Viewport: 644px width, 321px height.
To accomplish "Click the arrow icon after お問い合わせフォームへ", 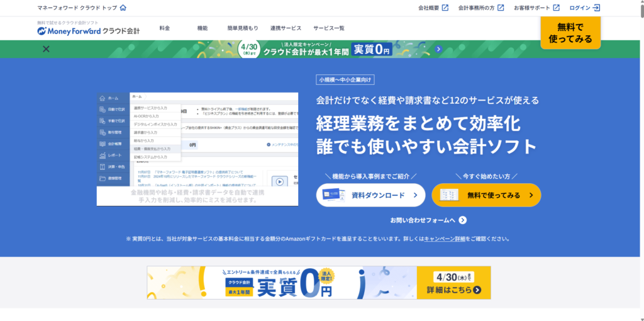I will (463, 220).
